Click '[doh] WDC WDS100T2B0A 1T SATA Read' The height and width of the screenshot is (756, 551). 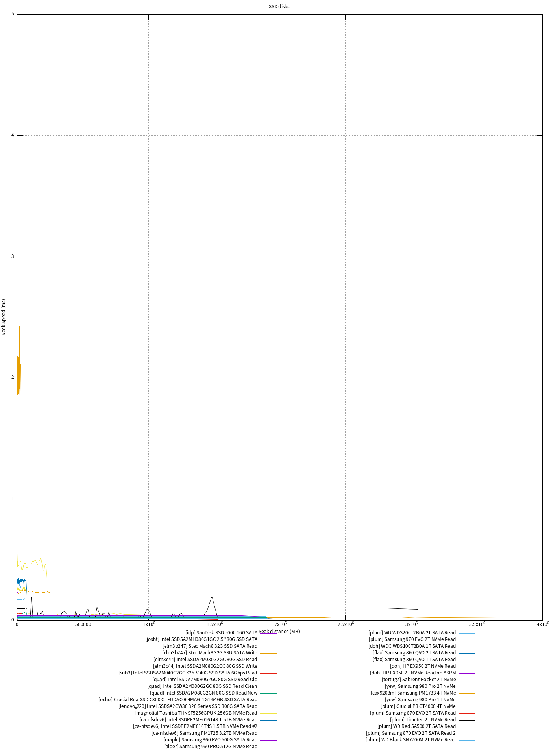click(x=412, y=646)
